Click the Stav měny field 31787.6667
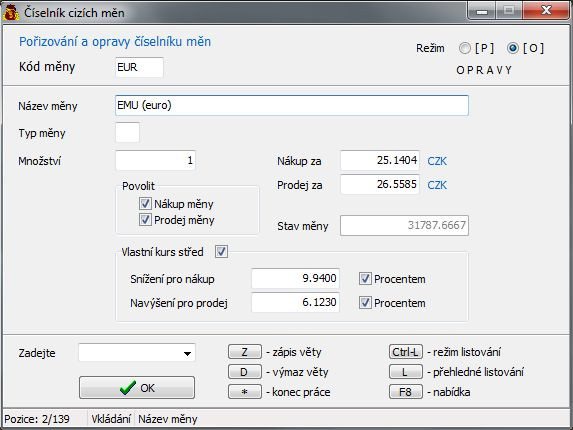 pos(404,225)
